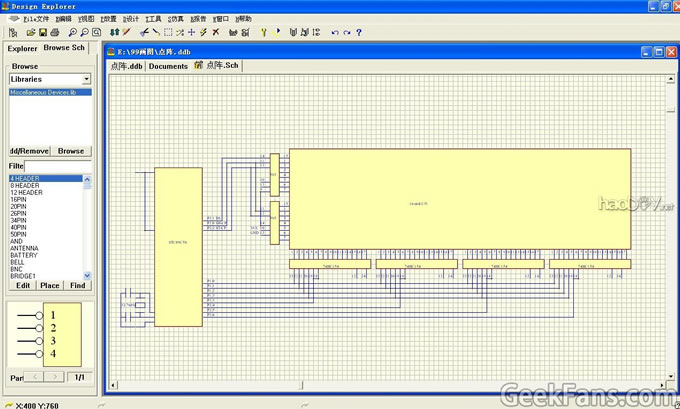Select the 点阵.ddb document tab

pyautogui.click(x=126, y=66)
